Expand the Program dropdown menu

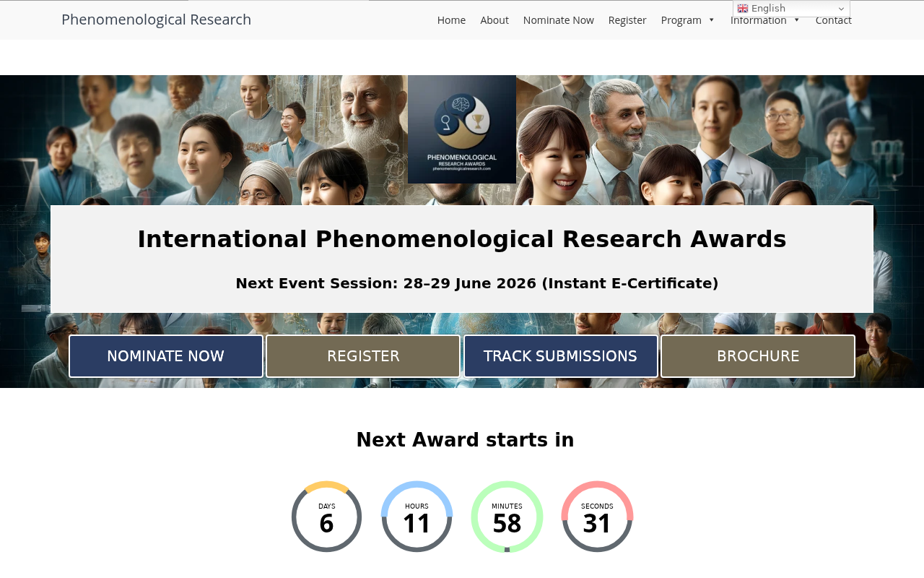[x=688, y=20]
